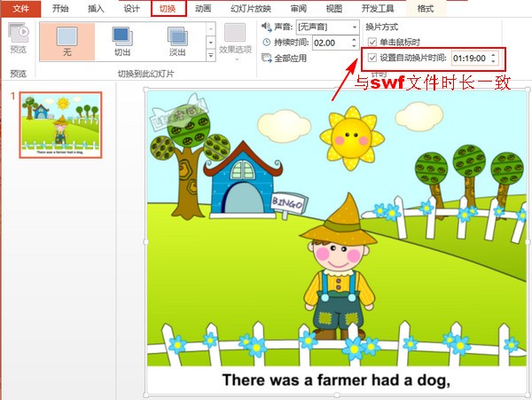Increase duration with up stepper
This screenshot has width=532, height=400.
coord(354,39)
